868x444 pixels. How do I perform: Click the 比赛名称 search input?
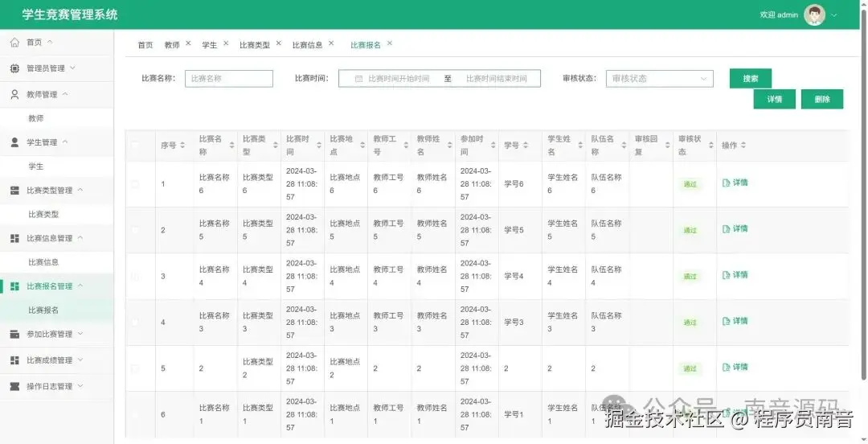[x=228, y=79]
